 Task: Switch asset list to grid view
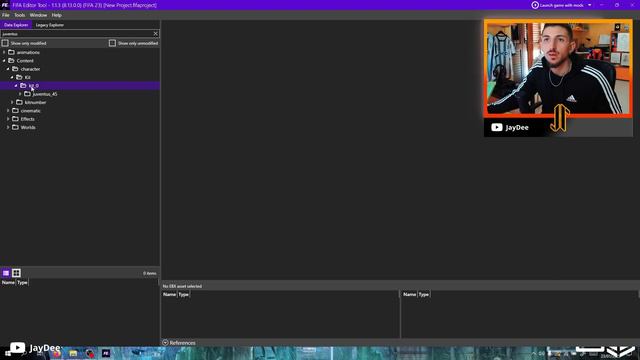tap(16, 273)
